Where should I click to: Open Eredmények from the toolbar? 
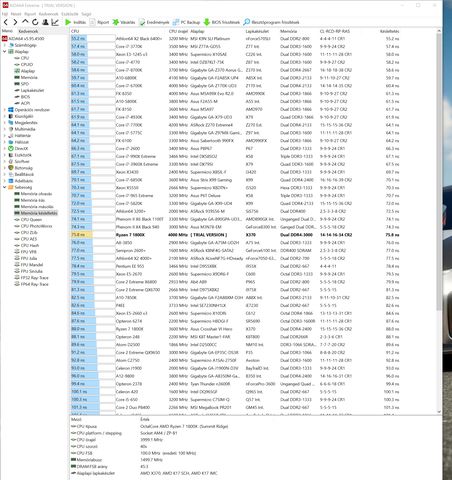[x=154, y=22]
